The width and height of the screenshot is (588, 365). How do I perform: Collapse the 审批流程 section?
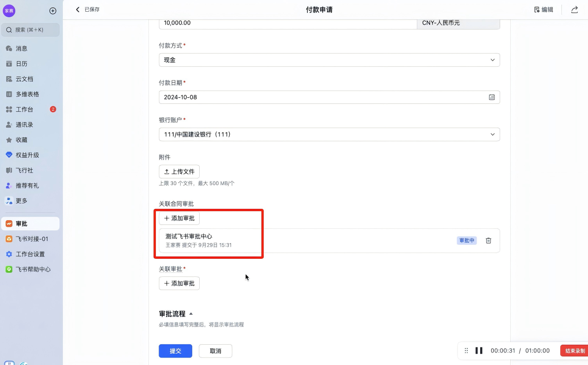tap(191, 314)
